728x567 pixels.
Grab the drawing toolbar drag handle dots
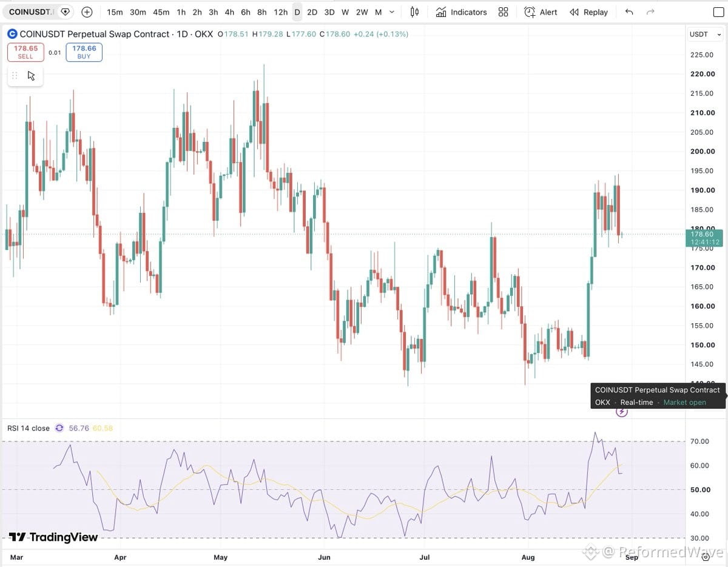[x=15, y=76]
